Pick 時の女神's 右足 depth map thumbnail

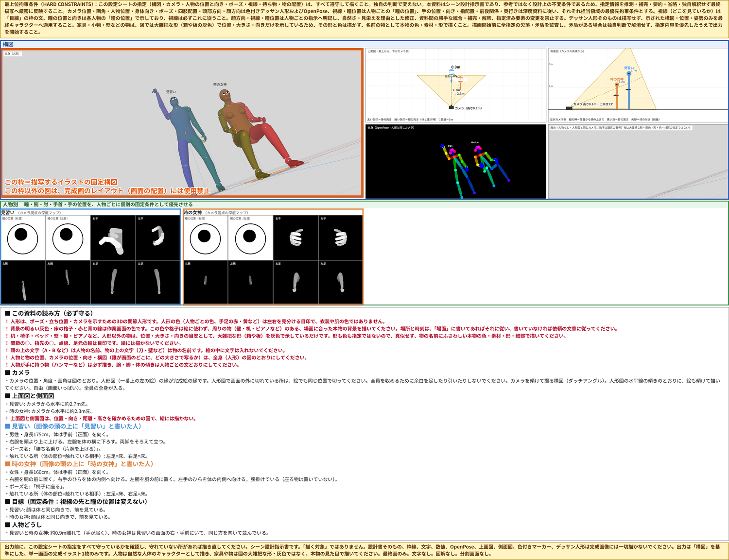coord(295,282)
